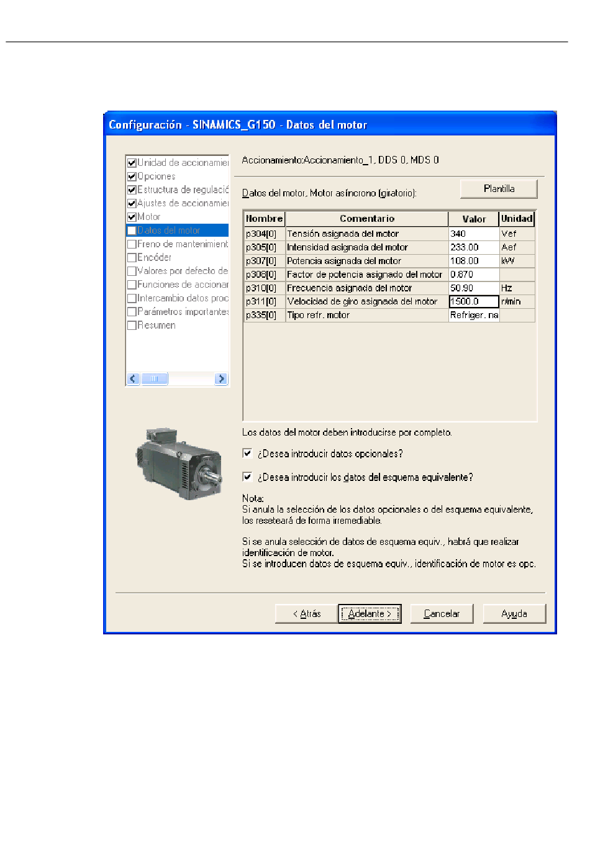Select parameter row p307[0]
This screenshot has width=590, height=868.
(264, 261)
